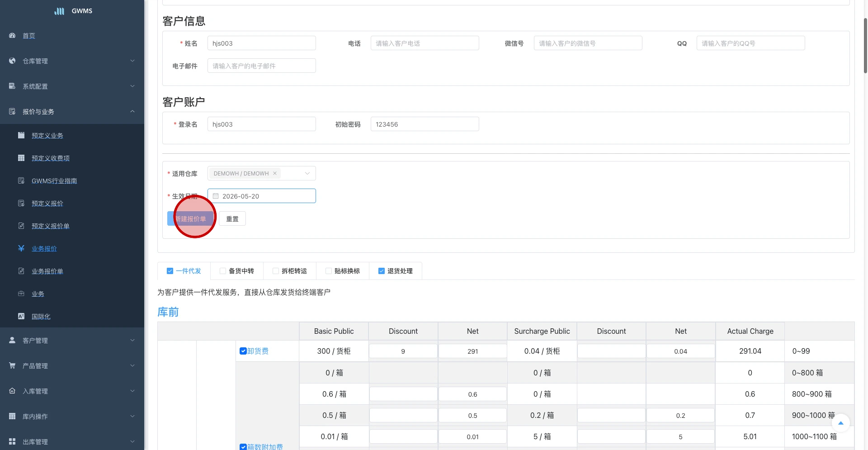Expand the 入库管理 menu chevron
Screen dimensions: 868x450
[x=132, y=391]
